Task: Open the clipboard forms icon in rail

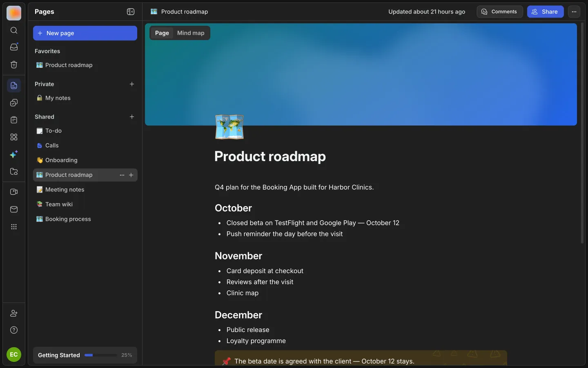Action: [x=14, y=120]
